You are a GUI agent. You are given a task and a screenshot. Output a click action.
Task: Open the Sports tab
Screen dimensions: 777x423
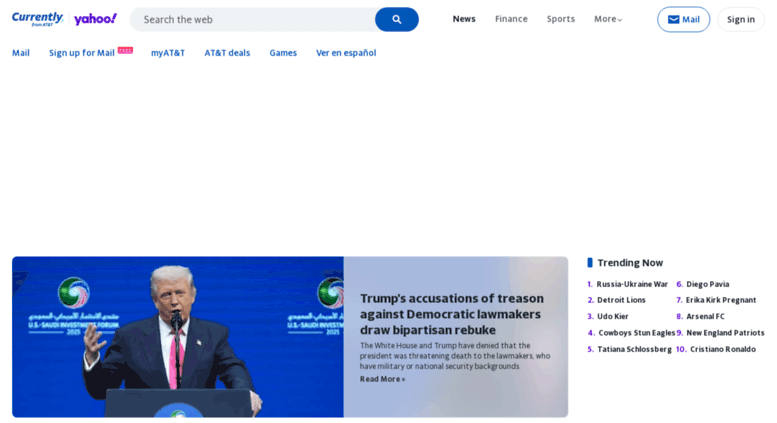click(560, 19)
